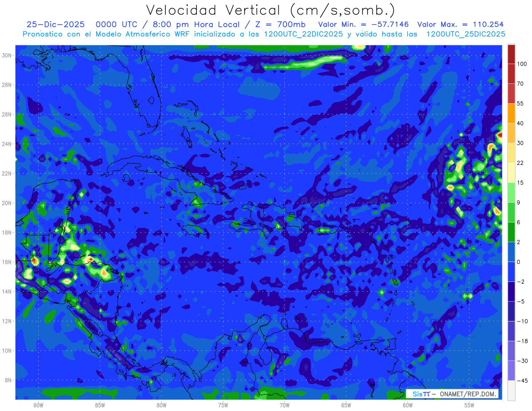The image size is (532, 411).
Task: Click the colorbar label 100
Action: [x=522, y=64]
